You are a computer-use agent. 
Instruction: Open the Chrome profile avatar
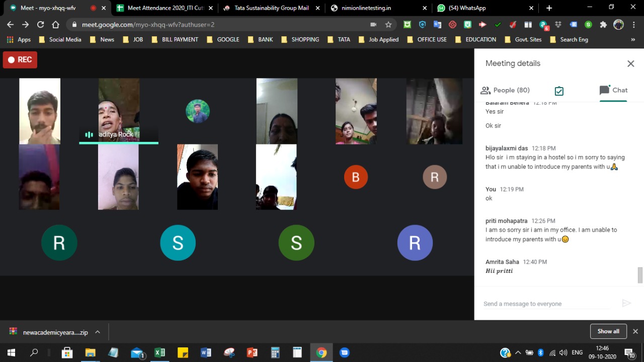click(x=619, y=24)
